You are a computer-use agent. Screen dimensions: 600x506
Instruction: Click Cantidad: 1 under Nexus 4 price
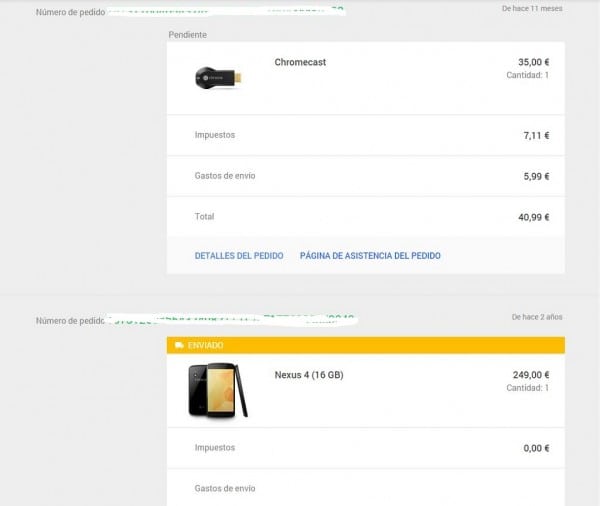(527, 388)
